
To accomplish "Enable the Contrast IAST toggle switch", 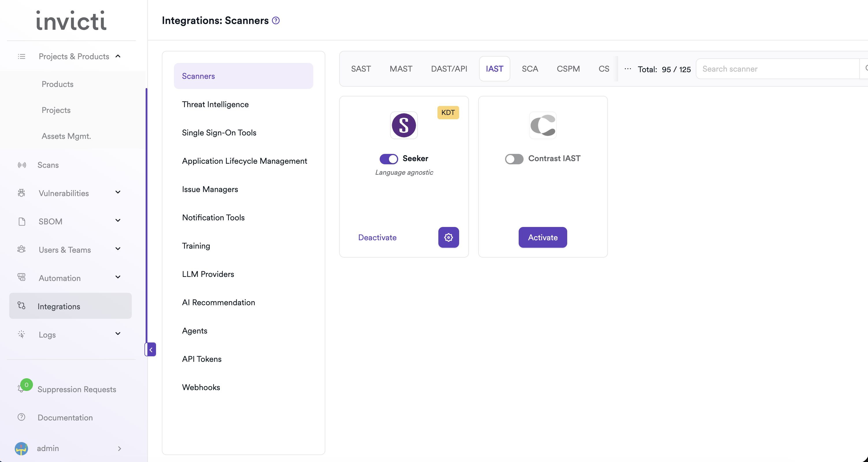I will click(514, 159).
